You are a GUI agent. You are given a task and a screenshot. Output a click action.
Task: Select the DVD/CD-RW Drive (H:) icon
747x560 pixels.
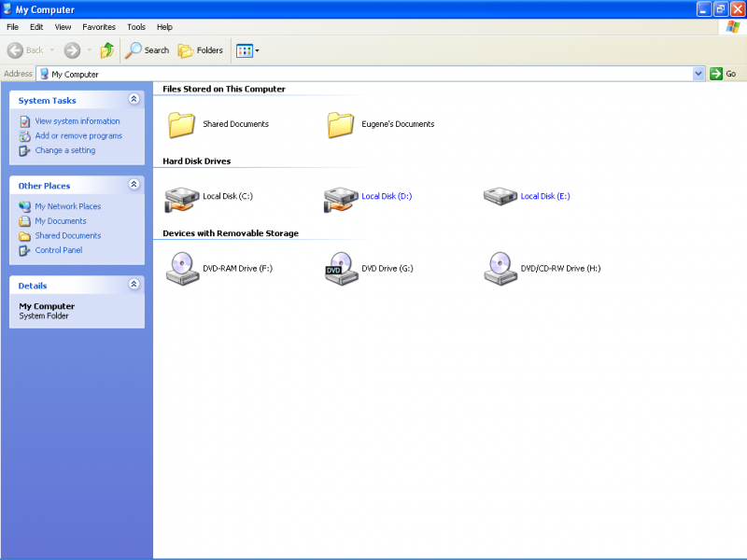(x=500, y=269)
